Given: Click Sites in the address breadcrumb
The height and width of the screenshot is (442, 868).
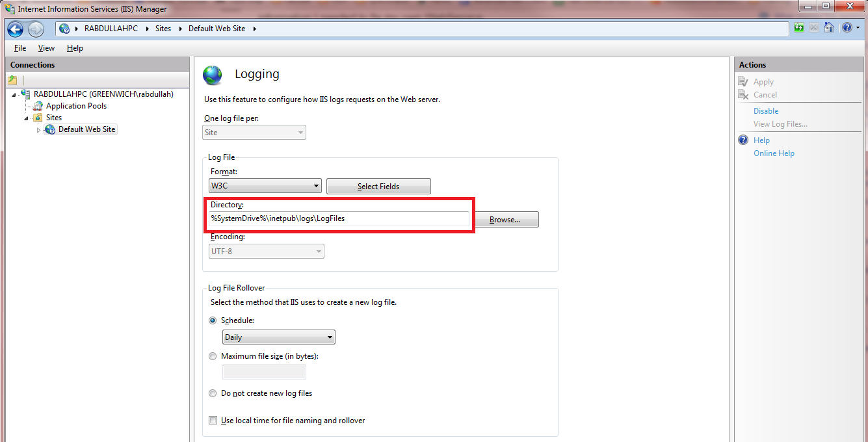Looking at the screenshot, I should point(163,29).
